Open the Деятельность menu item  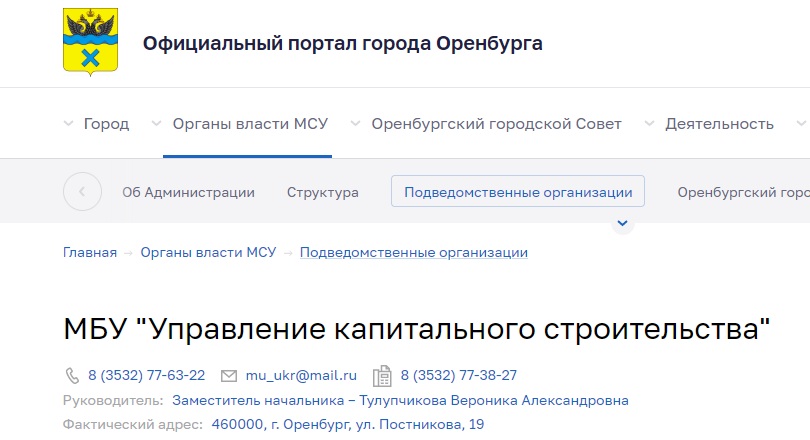[719, 124]
